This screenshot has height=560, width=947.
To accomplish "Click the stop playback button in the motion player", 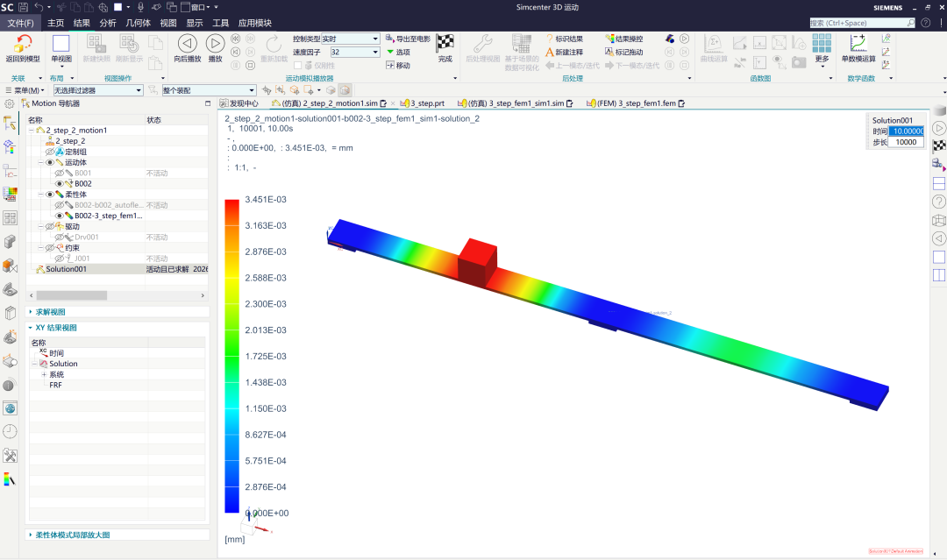I will 251,65.
